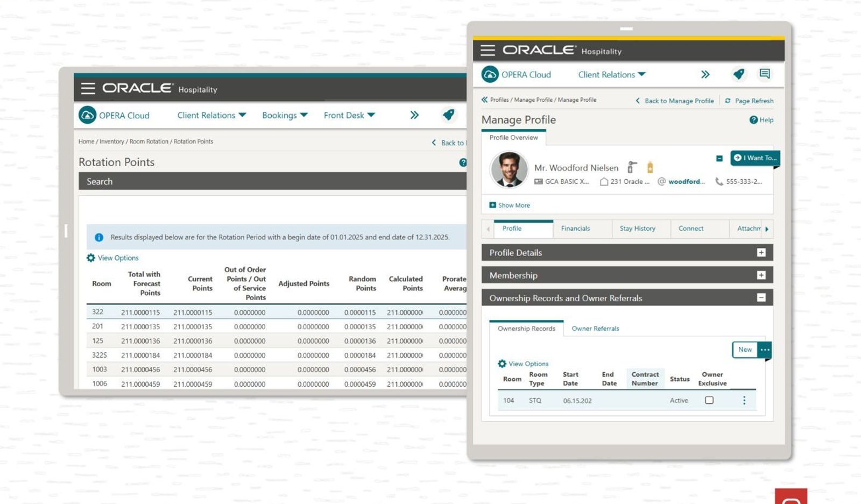
Task: Click OPERA Cloud logo in Manage Profile window
Action: (490, 74)
